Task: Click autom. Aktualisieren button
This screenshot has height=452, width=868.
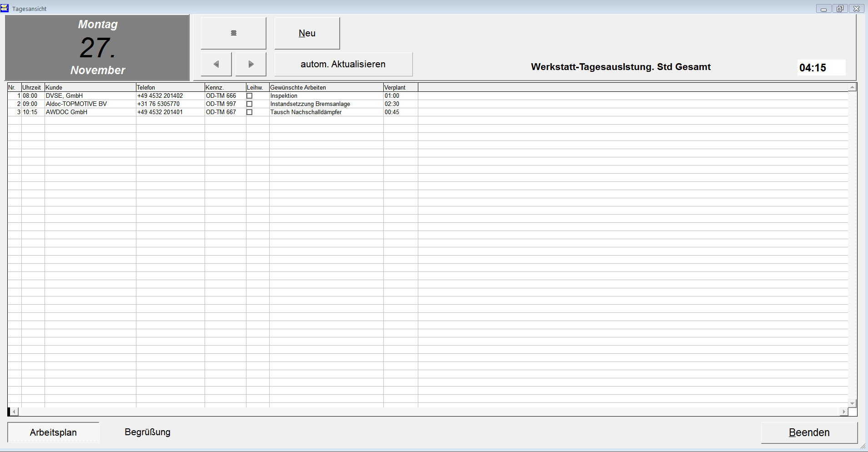Action: (x=343, y=64)
